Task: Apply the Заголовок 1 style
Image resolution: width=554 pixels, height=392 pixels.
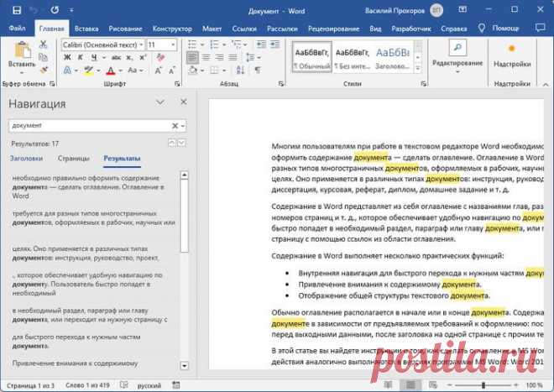Action: click(x=393, y=57)
